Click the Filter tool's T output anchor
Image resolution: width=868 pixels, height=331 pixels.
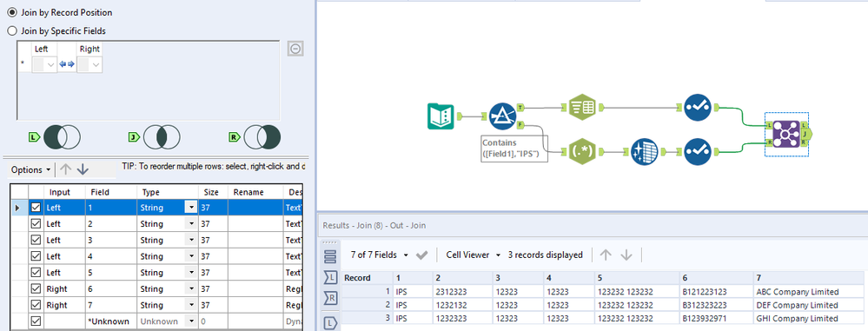[521, 108]
